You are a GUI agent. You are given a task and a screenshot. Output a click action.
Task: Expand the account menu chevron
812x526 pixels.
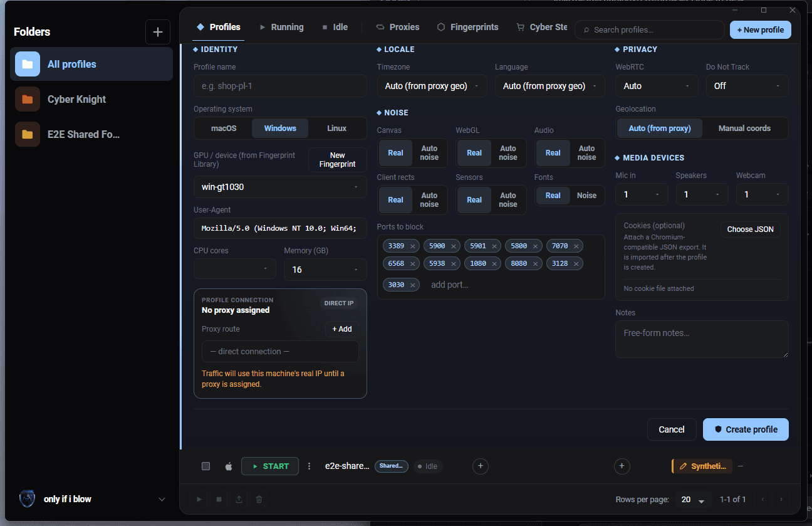tap(162, 500)
